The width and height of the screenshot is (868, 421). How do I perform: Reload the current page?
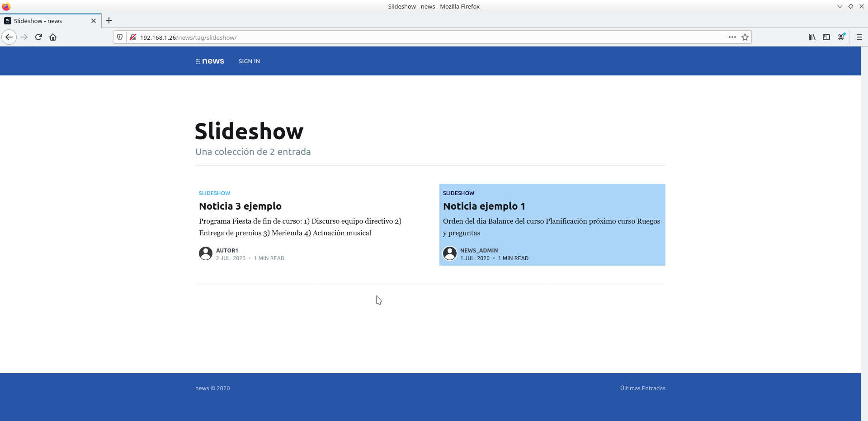pos(38,37)
